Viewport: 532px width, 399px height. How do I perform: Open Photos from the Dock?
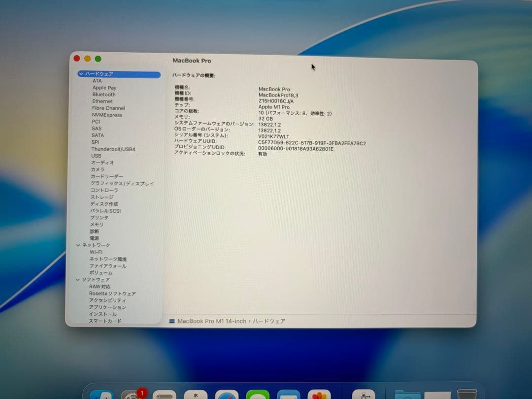[x=319, y=395]
